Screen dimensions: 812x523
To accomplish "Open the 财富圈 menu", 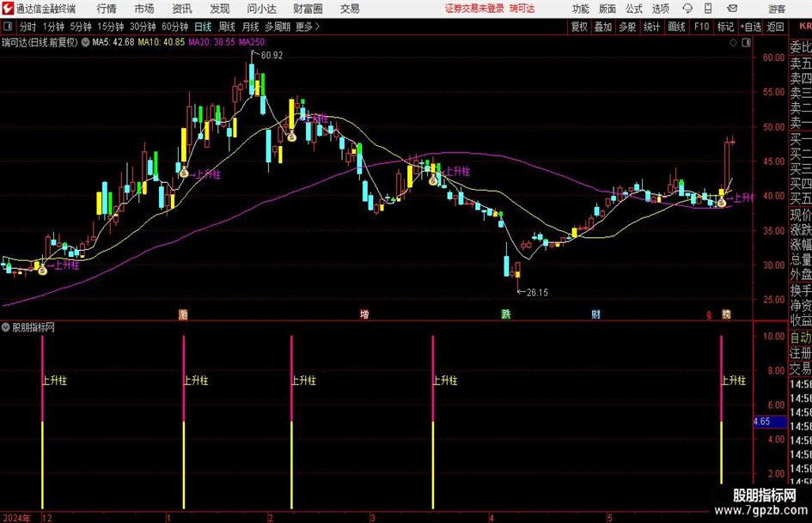I will point(308,9).
